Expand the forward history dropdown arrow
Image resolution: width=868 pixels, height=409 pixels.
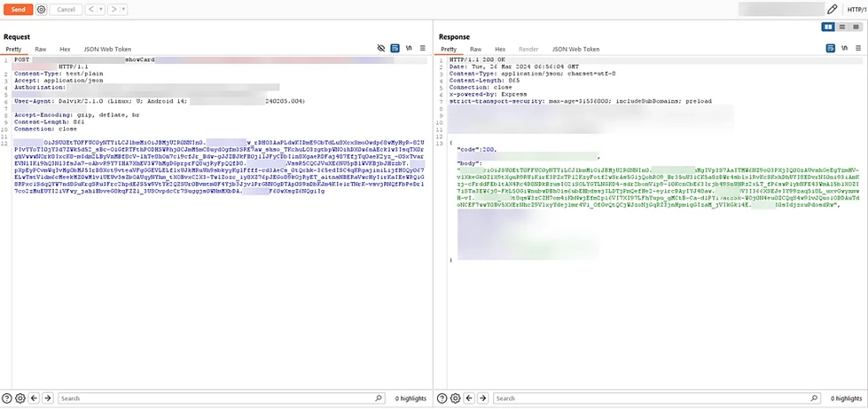pyautogui.click(x=123, y=10)
